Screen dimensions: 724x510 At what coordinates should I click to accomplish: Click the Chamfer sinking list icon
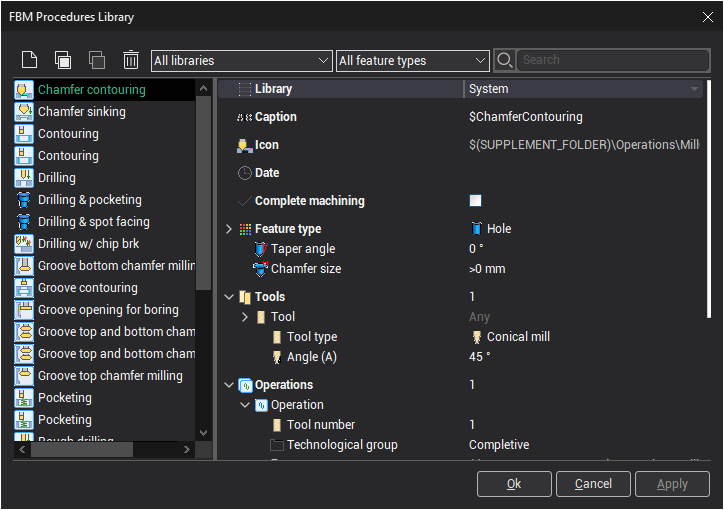coord(24,112)
